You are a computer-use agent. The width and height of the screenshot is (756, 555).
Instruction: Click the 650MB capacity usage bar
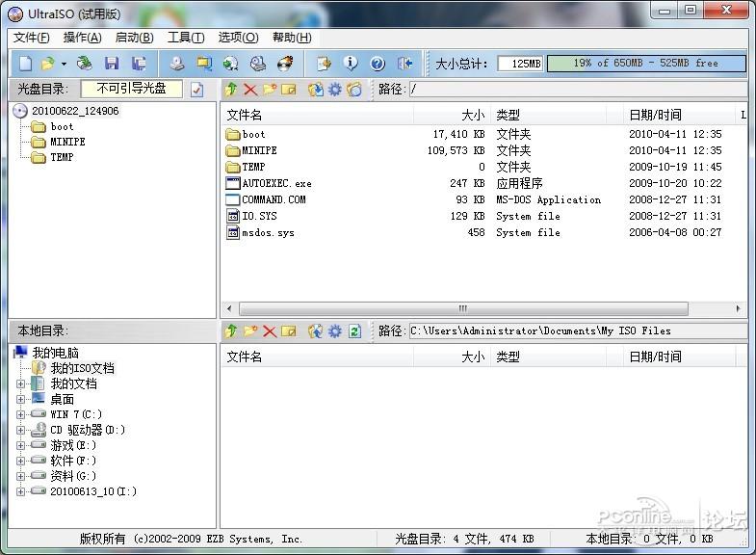(x=646, y=64)
